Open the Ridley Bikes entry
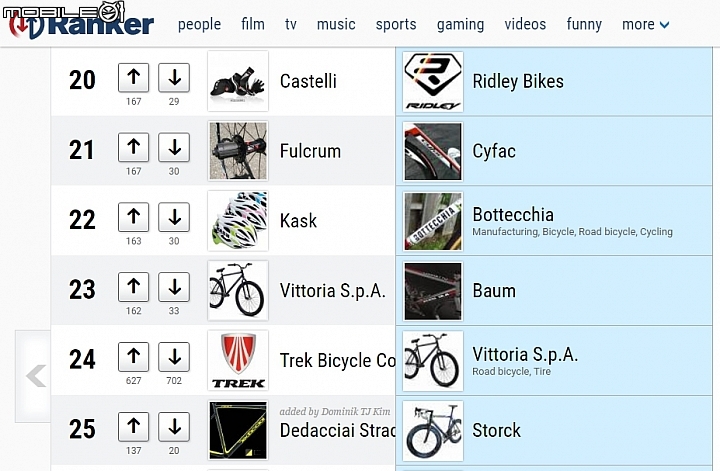 click(554, 81)
